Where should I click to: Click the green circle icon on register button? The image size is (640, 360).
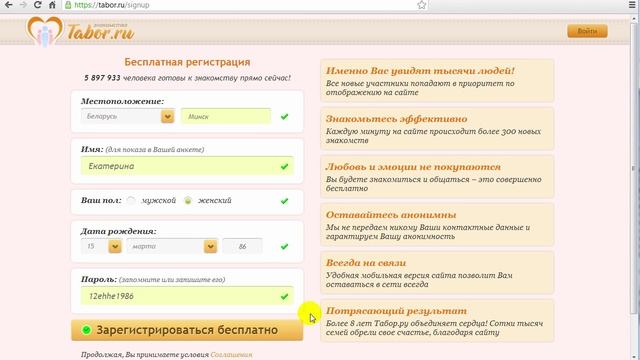pyautogui.click(x=86, y=330)
